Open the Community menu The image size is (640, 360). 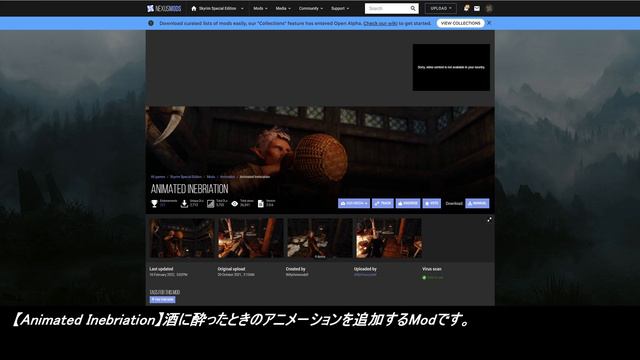click(311, 8)
